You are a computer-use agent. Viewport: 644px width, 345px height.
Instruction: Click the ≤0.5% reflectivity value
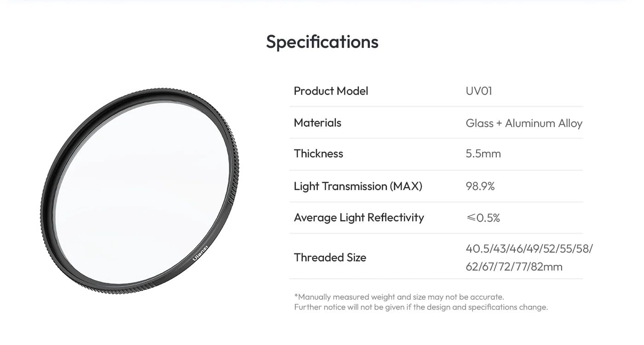[483, 218]
